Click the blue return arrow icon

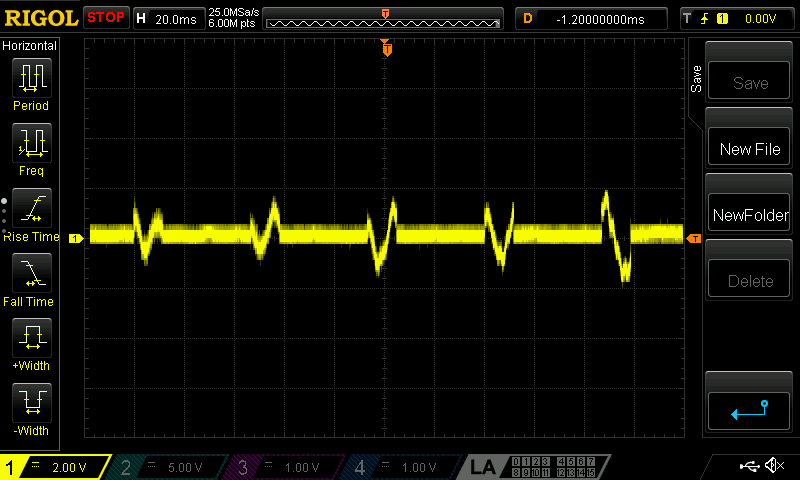tap(748, 411)
